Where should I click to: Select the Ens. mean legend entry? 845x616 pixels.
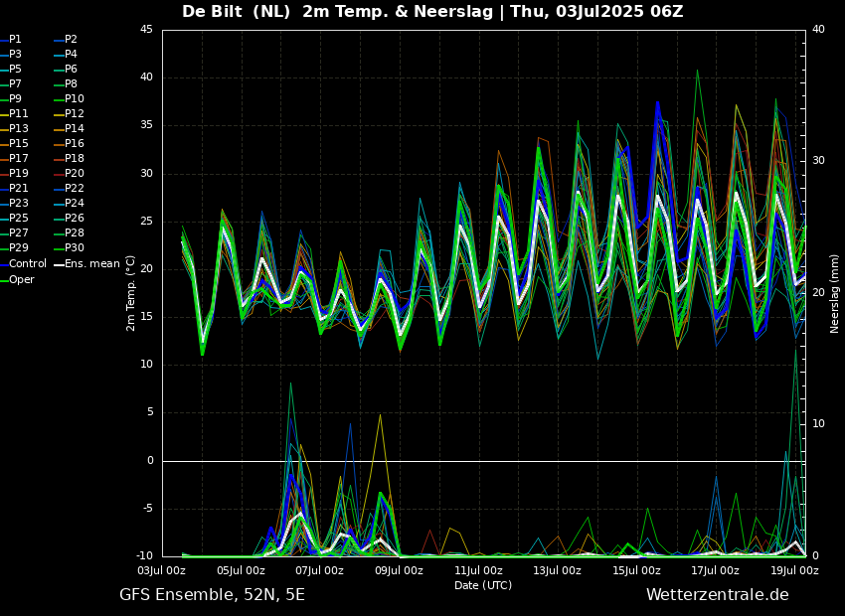(x=91, y=264)
